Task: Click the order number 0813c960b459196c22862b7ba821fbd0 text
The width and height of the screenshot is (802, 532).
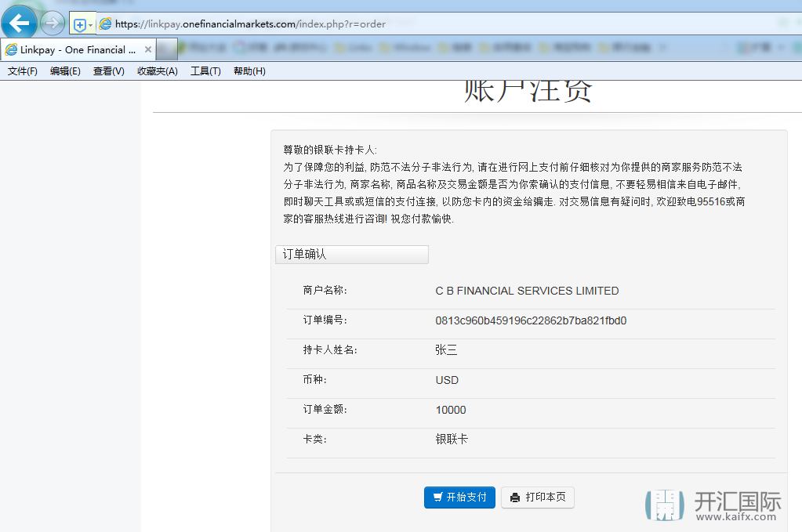Action: point(531,320)
